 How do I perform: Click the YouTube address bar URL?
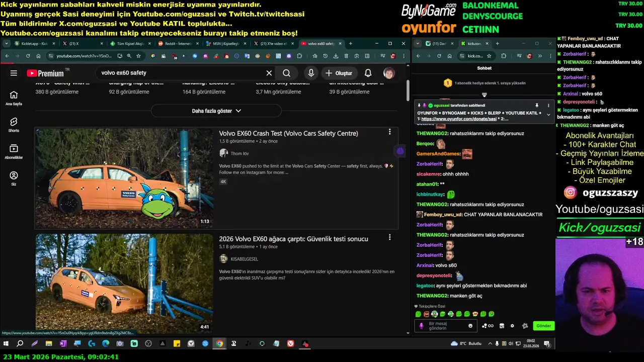coord(83,56)
